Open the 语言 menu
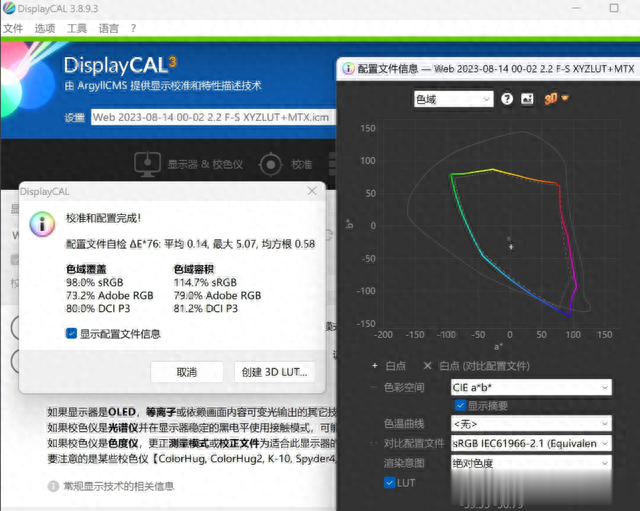 tap(109, 29)
